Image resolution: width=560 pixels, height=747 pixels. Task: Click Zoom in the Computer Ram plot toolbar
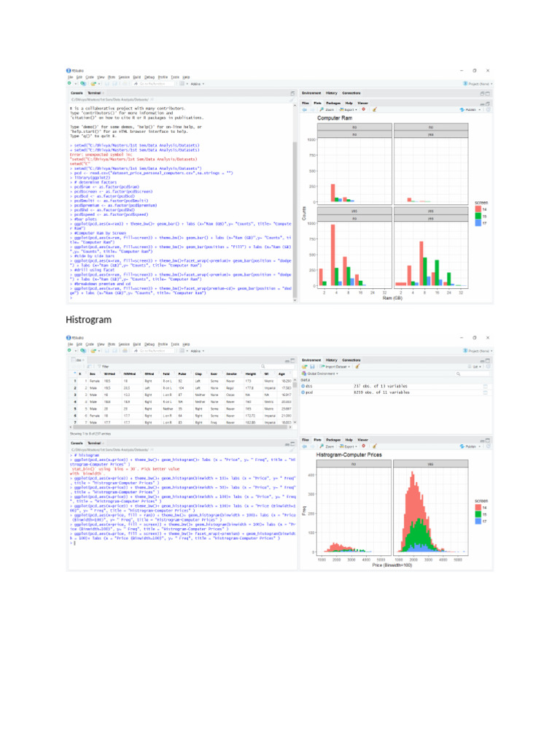coord(327,109)
